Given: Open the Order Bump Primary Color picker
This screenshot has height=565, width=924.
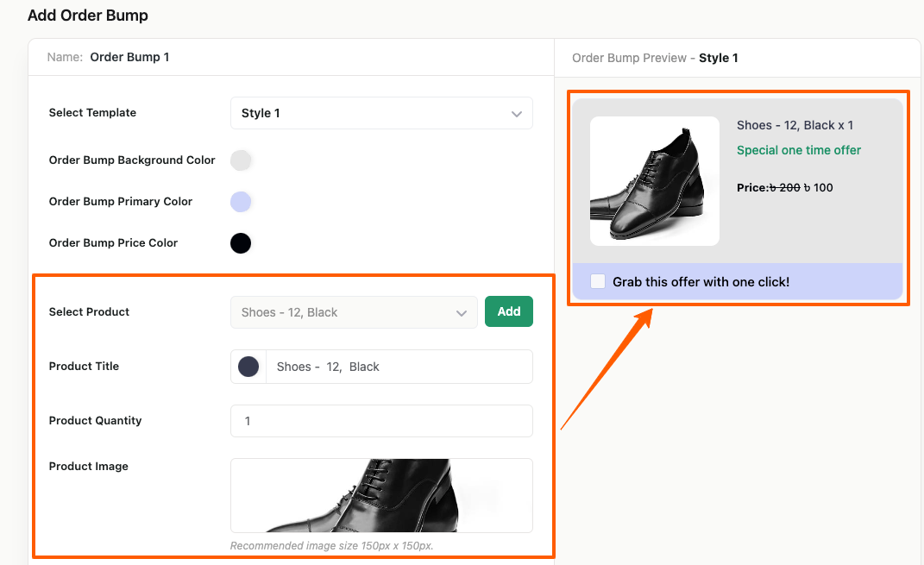Looking at the screenshot, I should click(241, 202).
